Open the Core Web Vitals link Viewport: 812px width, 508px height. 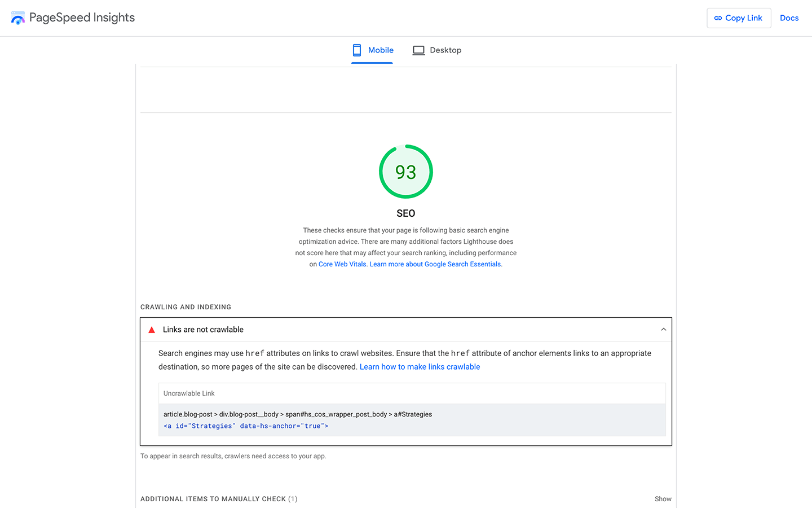[342, 264]
